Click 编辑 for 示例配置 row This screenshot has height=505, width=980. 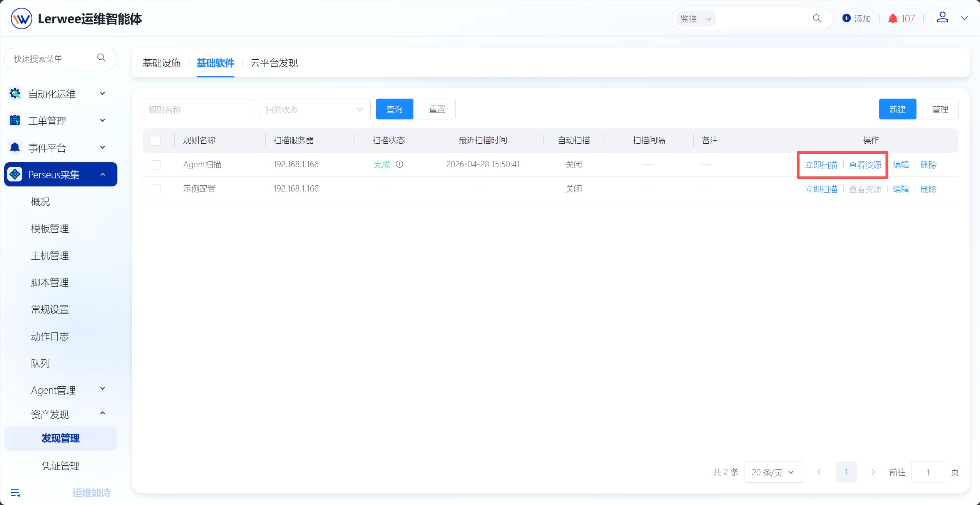(x=901, y=189)
